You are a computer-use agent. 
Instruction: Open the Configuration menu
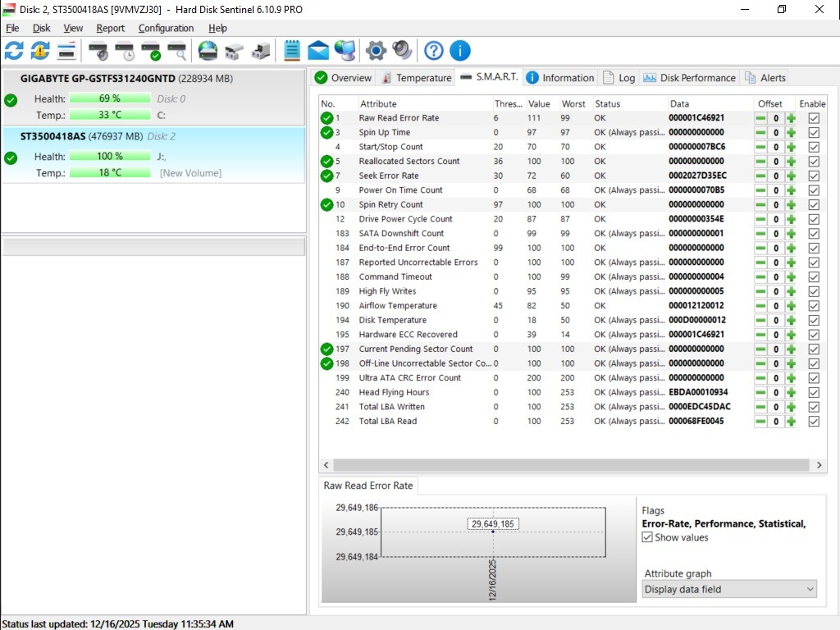166,28
